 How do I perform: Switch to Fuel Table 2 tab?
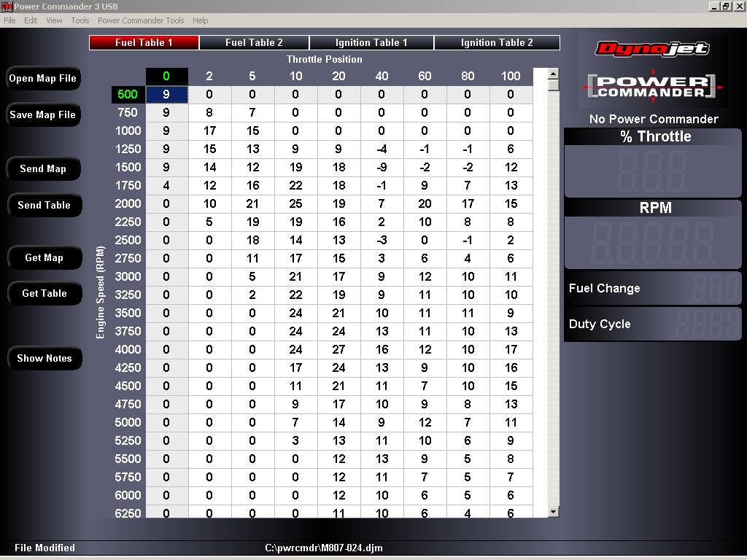pyautogui.click(x=254, y=43)
